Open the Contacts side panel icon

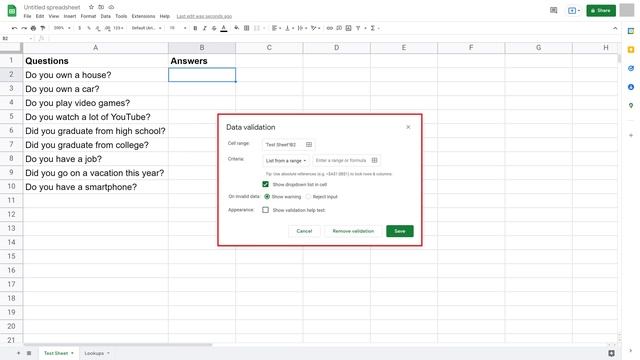coord(631,87)
